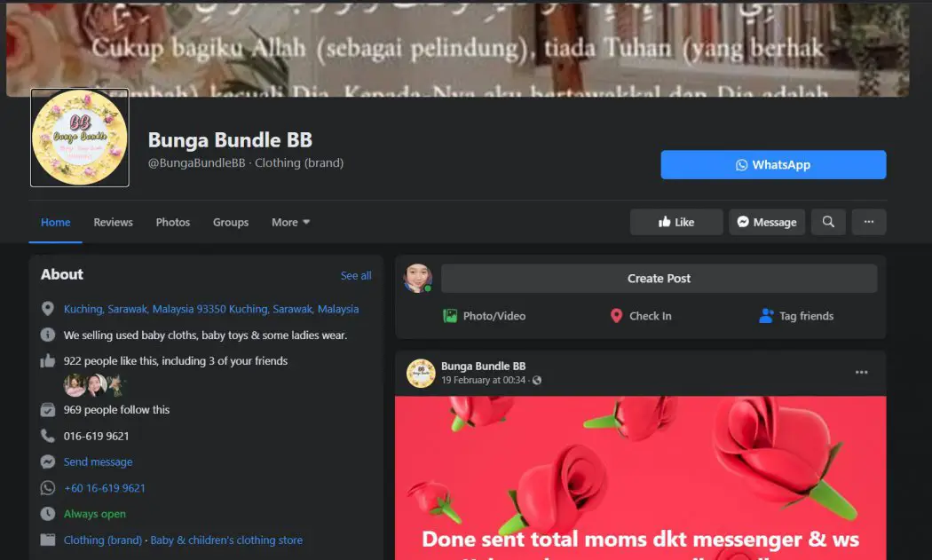Open post timestamp 19 February at 00:34
932x560 pixels.
[483, 381]
